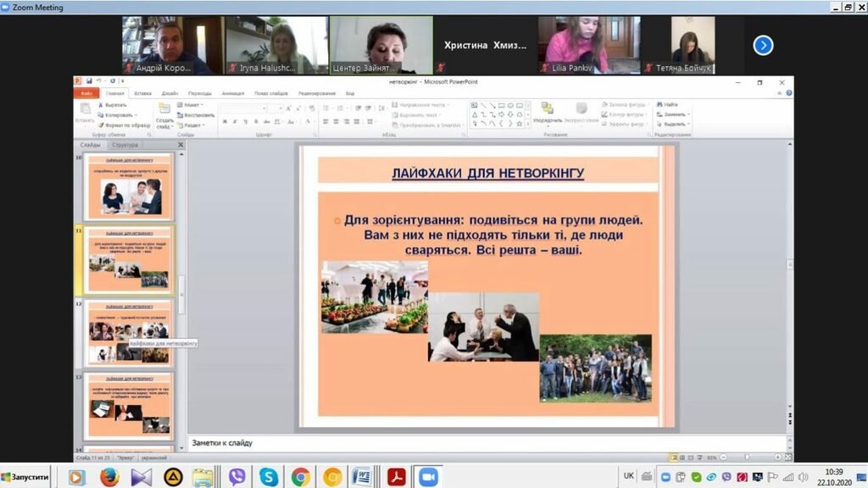Click the Zoom next-participants arrow button

tap(763, 46)
